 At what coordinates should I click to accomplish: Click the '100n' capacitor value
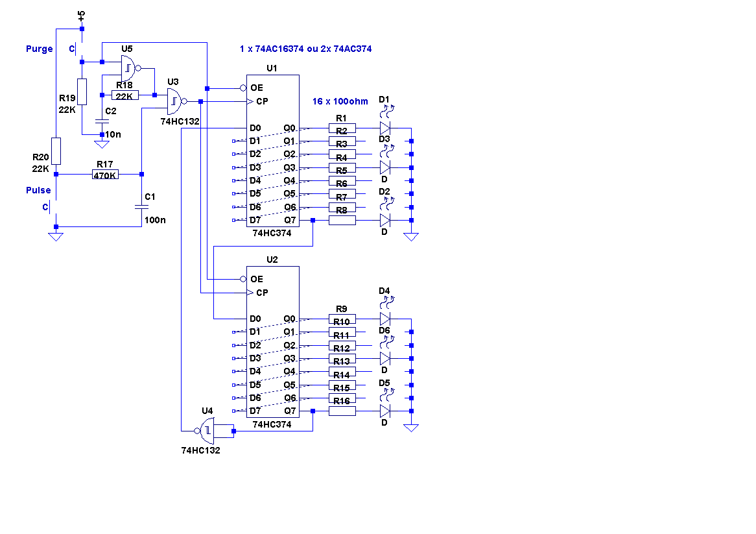coord(155,220)
